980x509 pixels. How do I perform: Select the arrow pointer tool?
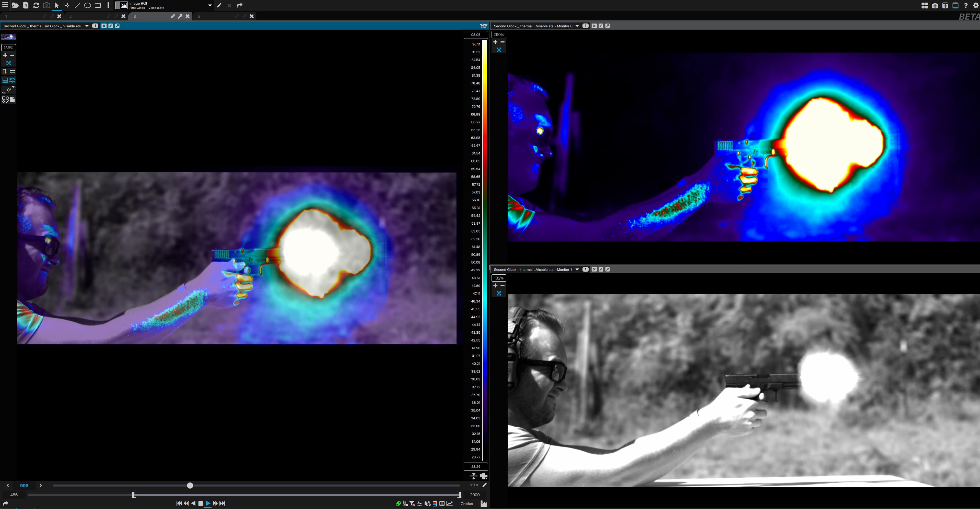click(57, 5)
